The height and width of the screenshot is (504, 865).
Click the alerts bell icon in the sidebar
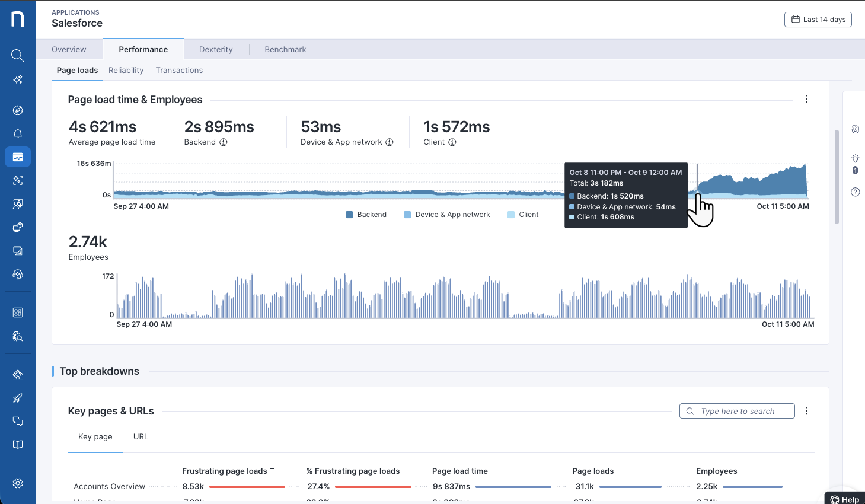click(18, 133)
